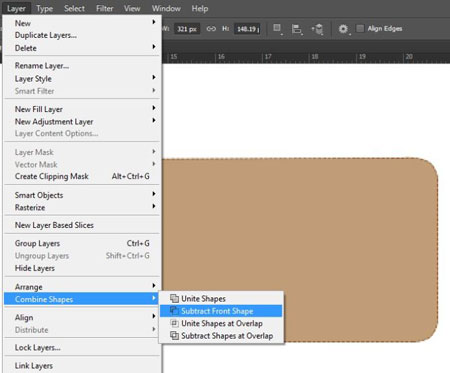Open the Filter menu

105,8
